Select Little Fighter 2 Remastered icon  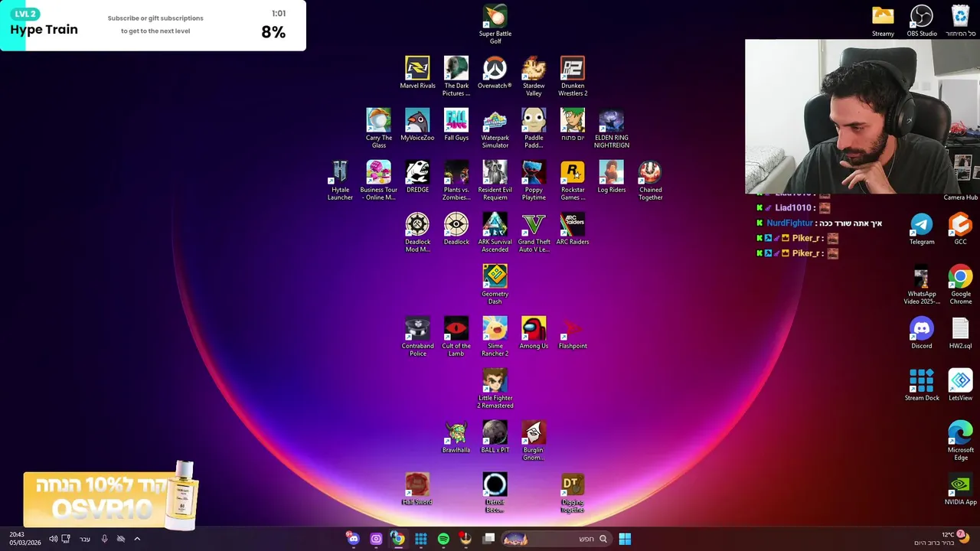(495, 389)
